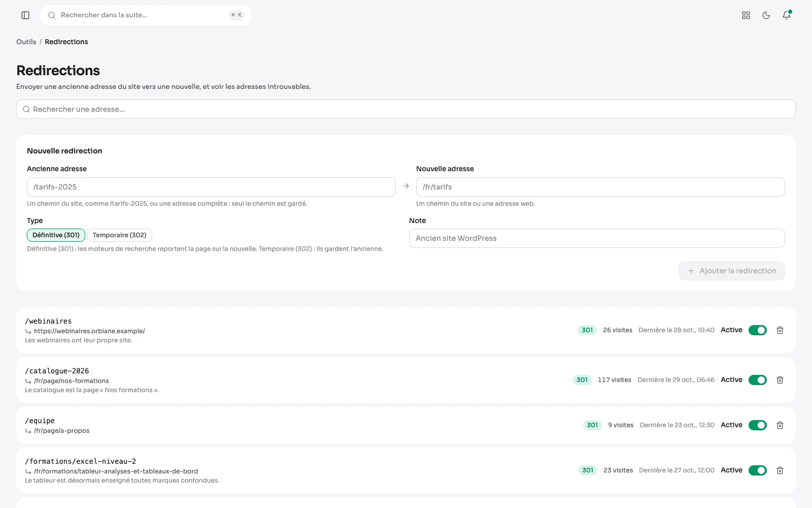The image size is (812, 508).
Task: Go to Outils breadcrumb
Action: (x=26, y=42)
